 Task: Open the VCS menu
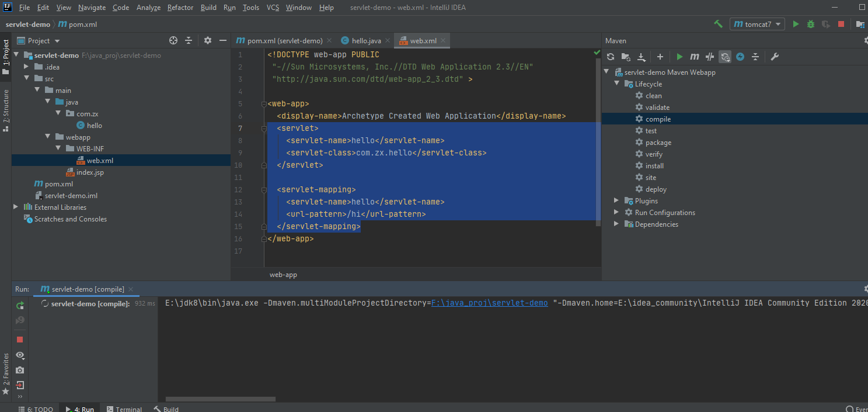[273, 8]
